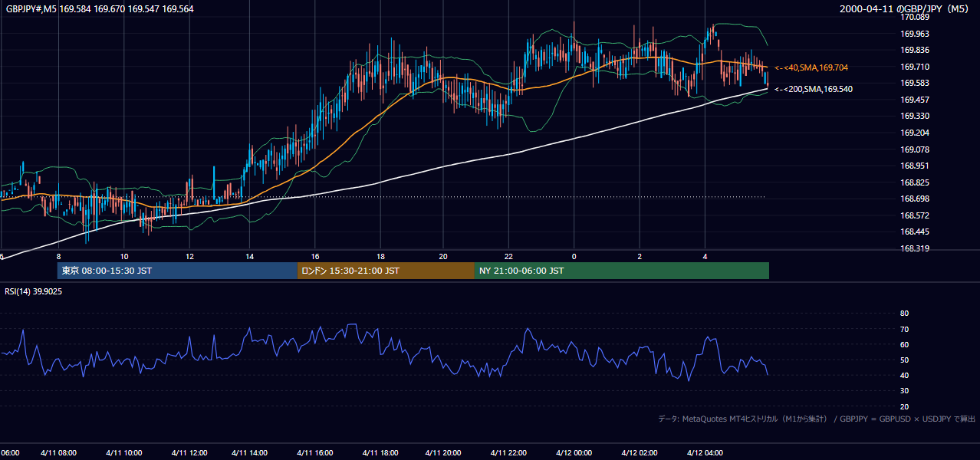Click price axis value 169.710
Viewport: 980px width, 460px height.
pyautogui.click(x=914, y=67)
